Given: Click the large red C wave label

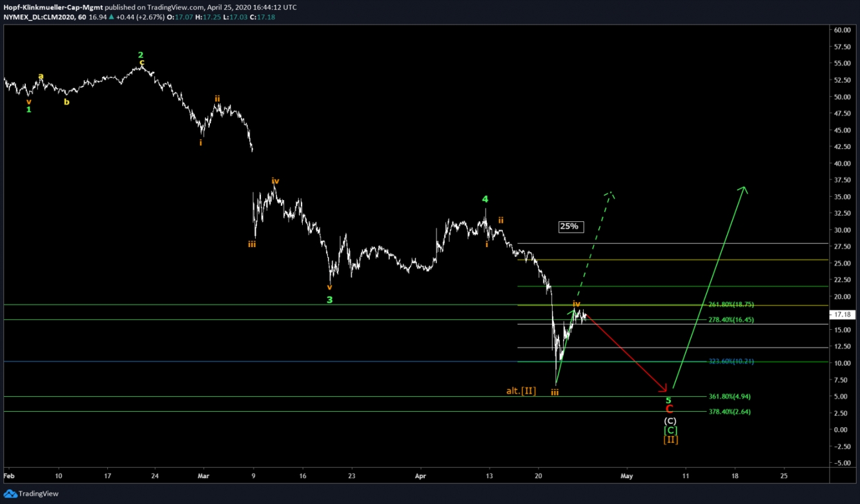Looking at the screenshot, I should click(670, 409).
